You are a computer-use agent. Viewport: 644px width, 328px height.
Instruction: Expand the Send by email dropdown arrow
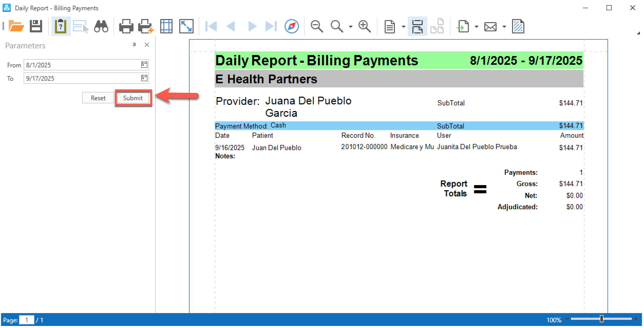[504, 26]
